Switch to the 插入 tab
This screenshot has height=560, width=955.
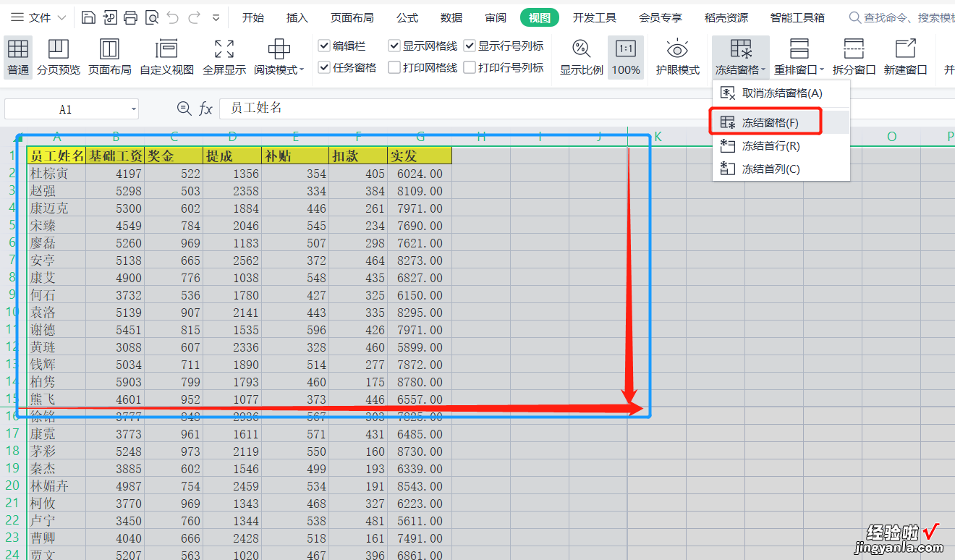tap(297, 17)
